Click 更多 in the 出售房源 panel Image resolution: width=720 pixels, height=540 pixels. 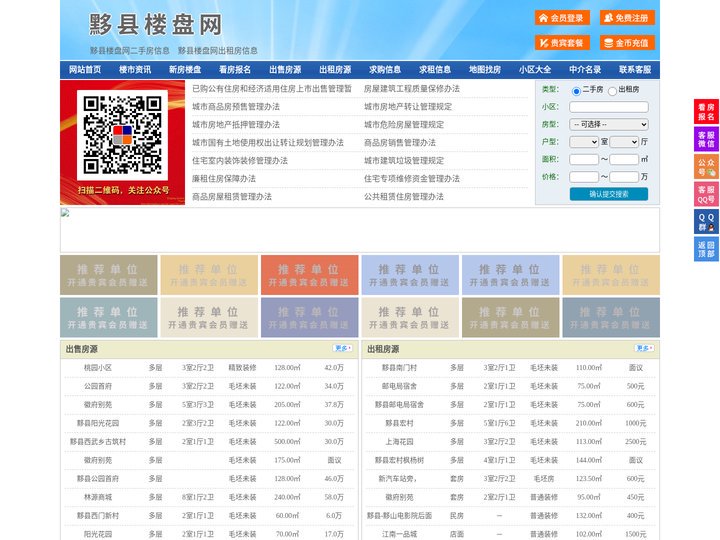(343, 349)
